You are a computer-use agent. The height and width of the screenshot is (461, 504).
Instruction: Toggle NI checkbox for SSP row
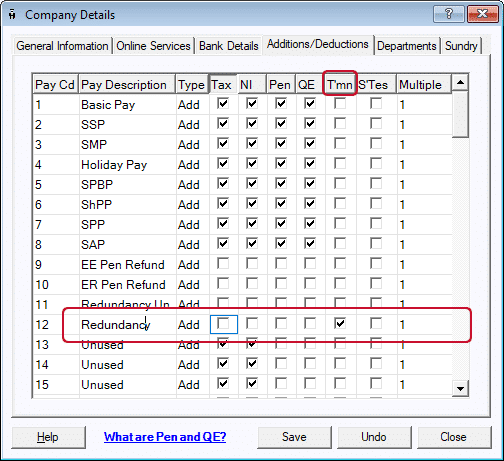pyautogui.click(x=252, y=124)
